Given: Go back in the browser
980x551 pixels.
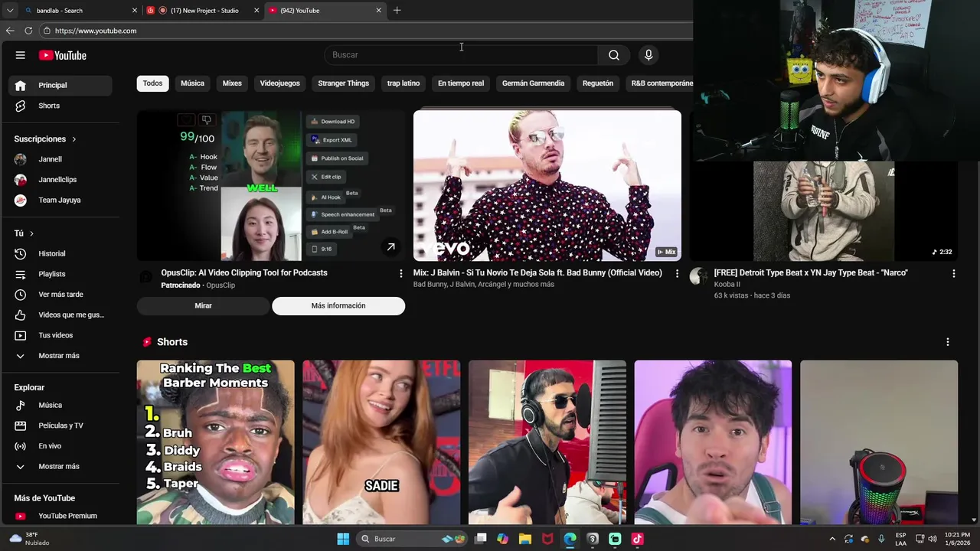Looking at the screenshot, I should pyautogui.click(x=9, y=31).
